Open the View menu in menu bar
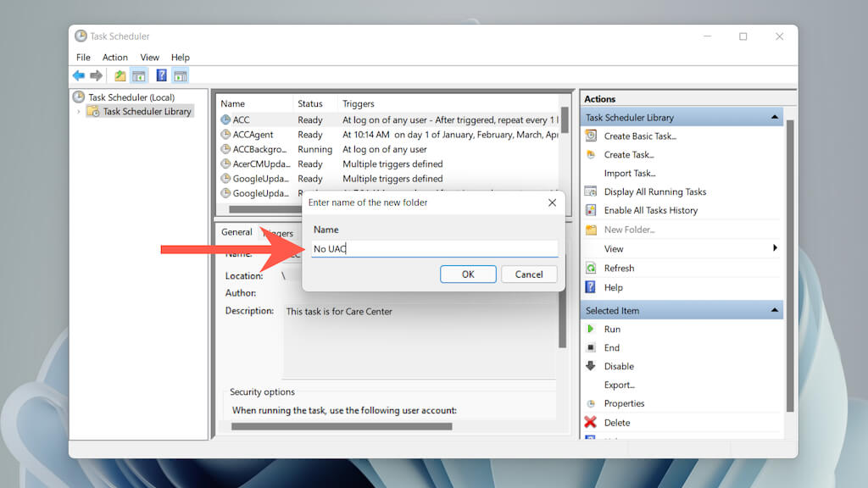This screenshot has height=488, width=868. pyautogui.click(x=149, y=57)
